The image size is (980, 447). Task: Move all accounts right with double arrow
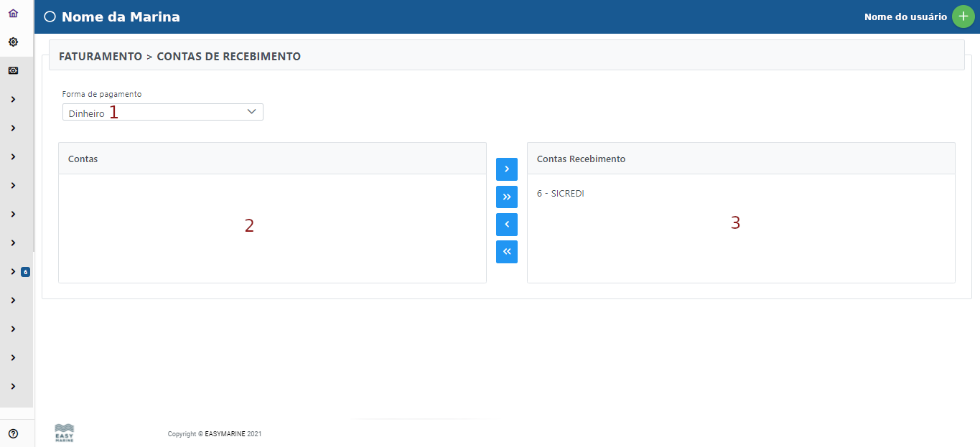tap(506, 197)
